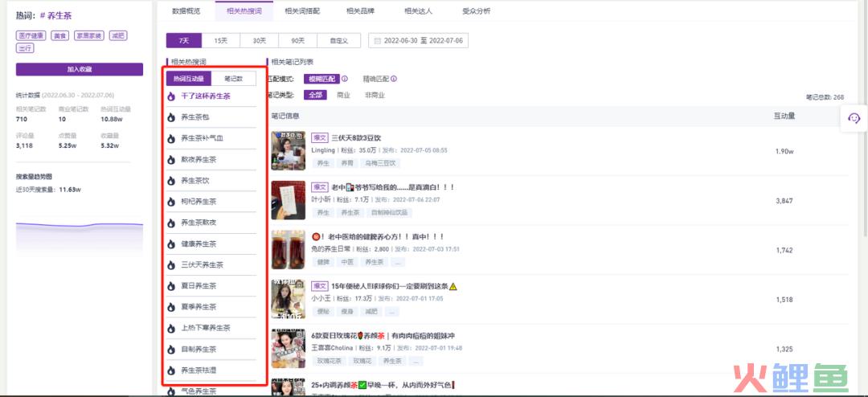This screenshot has width=868, height=397.
Task: Click the flame icon next to 健康养生茶
Action: click(x=171, y=244)
